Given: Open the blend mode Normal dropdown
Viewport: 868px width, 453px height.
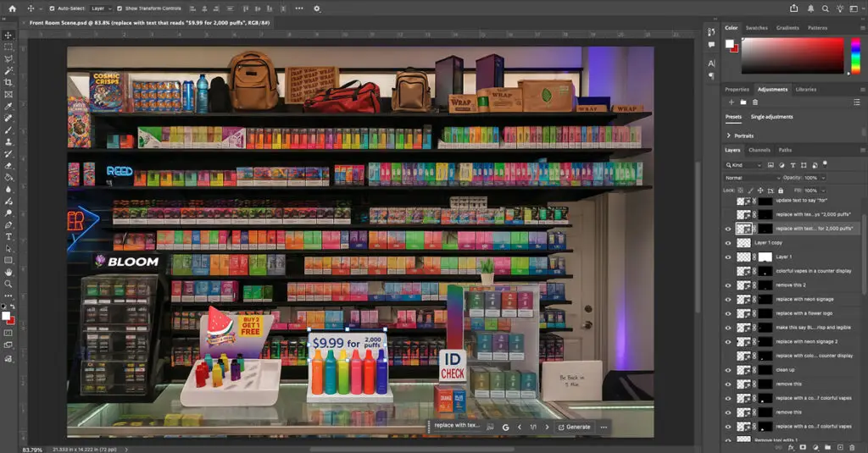Looking at the screenshot, I should (x=753, y=178).
